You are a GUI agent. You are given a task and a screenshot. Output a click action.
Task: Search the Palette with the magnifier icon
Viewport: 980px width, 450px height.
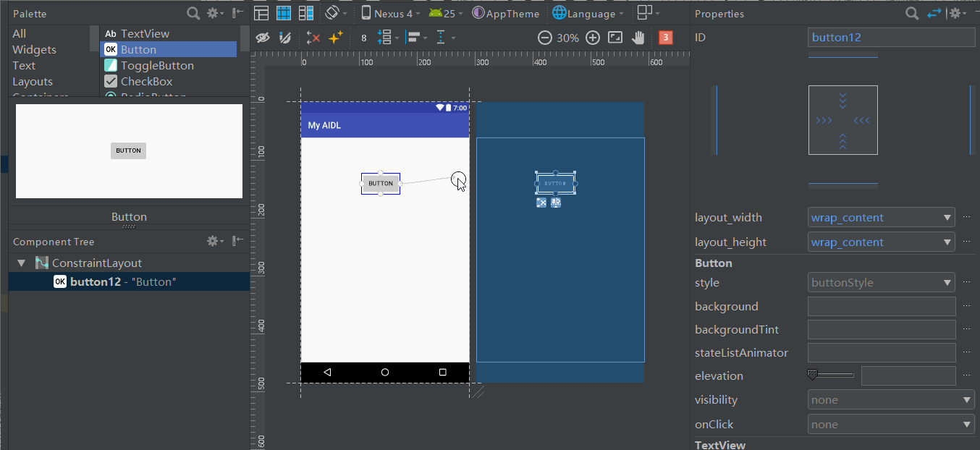pos(193,13)
